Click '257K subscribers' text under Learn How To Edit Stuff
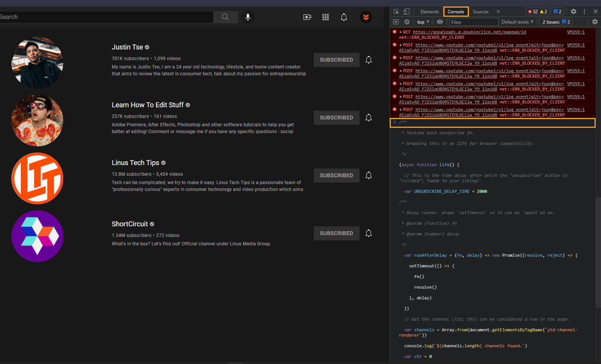Image resolution: width=601 pixels, height=364 pixels. 130,116
